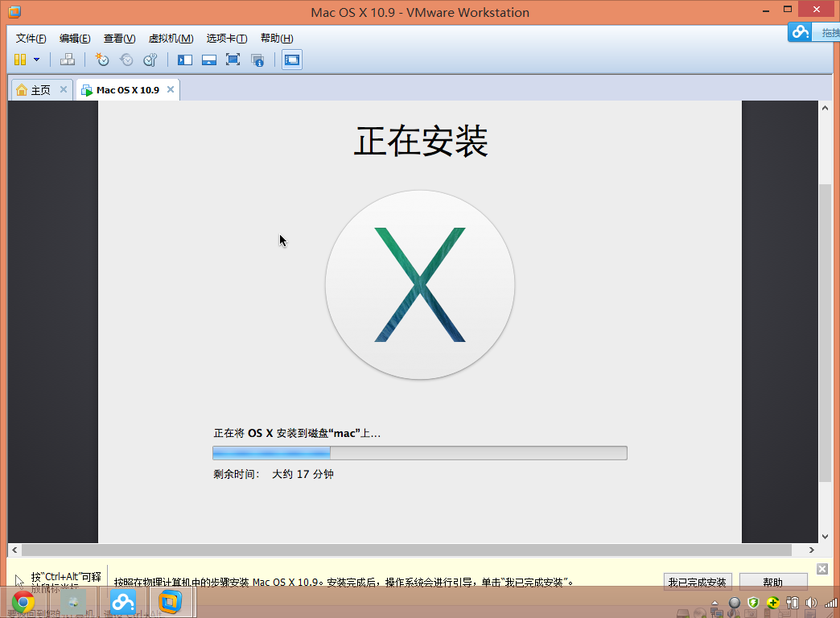Open the 选项卡(T) menu
The height and width of the screenshot is (618, 840).
227,38
